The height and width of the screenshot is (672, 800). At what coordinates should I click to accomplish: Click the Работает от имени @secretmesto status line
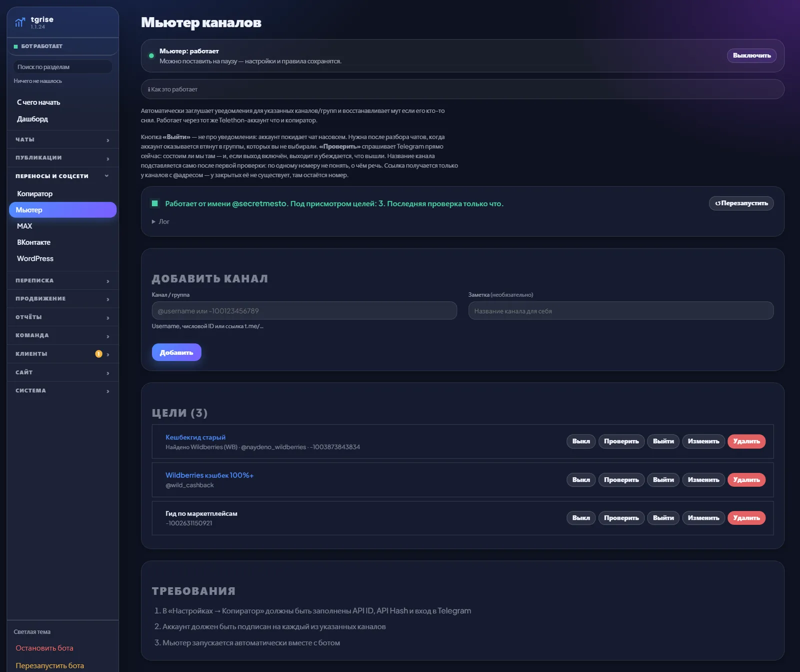(x=334, y=203)
